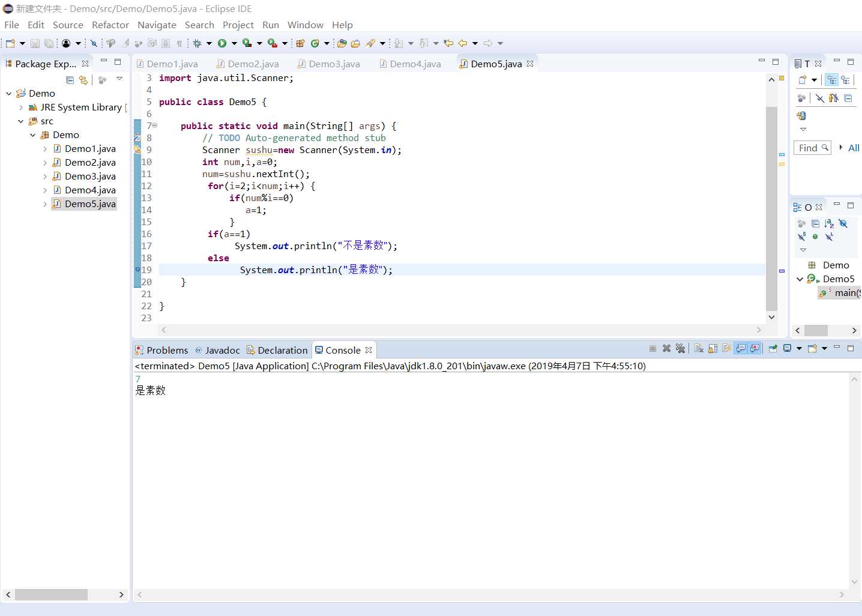Switch to the Demo3.java editor tab

329,64
